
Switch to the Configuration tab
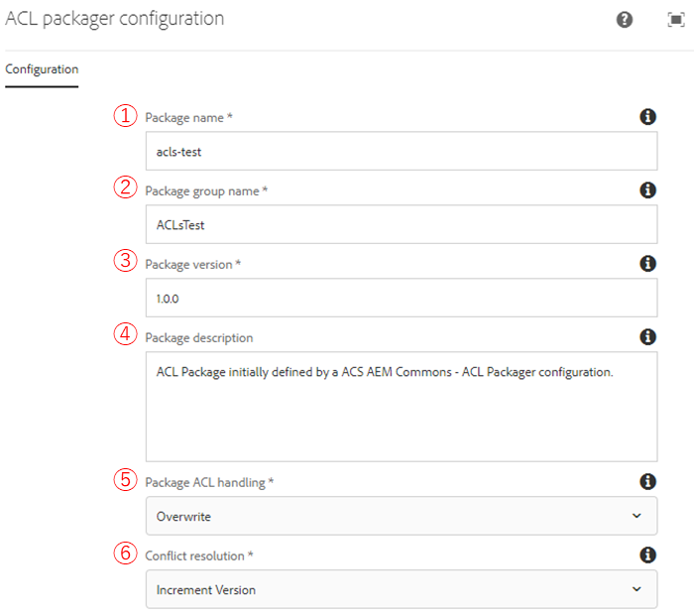click(42, 69)
